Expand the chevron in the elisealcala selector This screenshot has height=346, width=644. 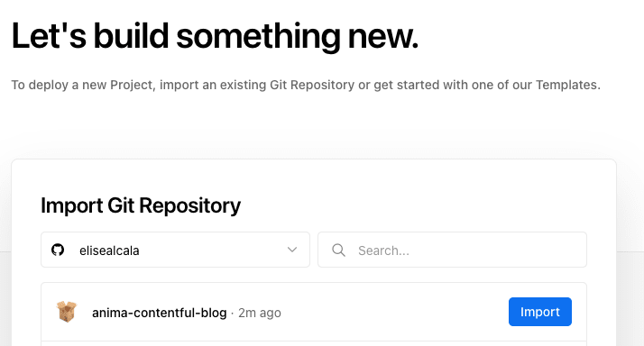point(292,250)
